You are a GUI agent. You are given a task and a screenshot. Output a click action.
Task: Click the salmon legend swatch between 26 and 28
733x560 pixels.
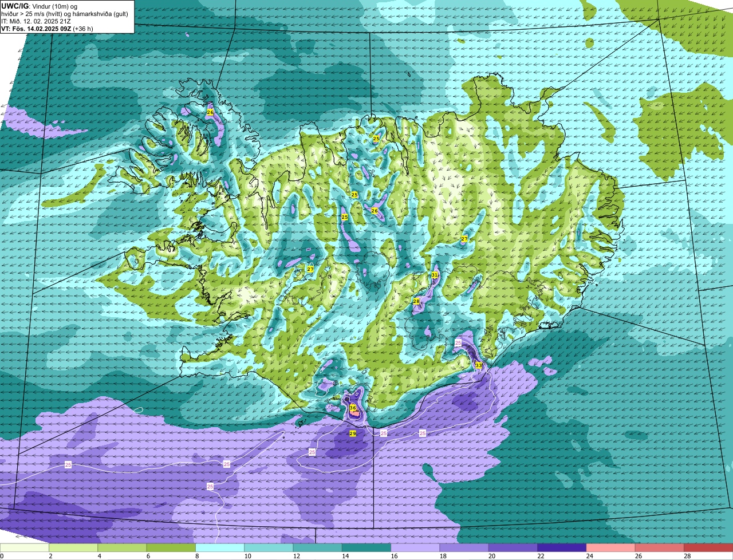click(x=660, y=547)
